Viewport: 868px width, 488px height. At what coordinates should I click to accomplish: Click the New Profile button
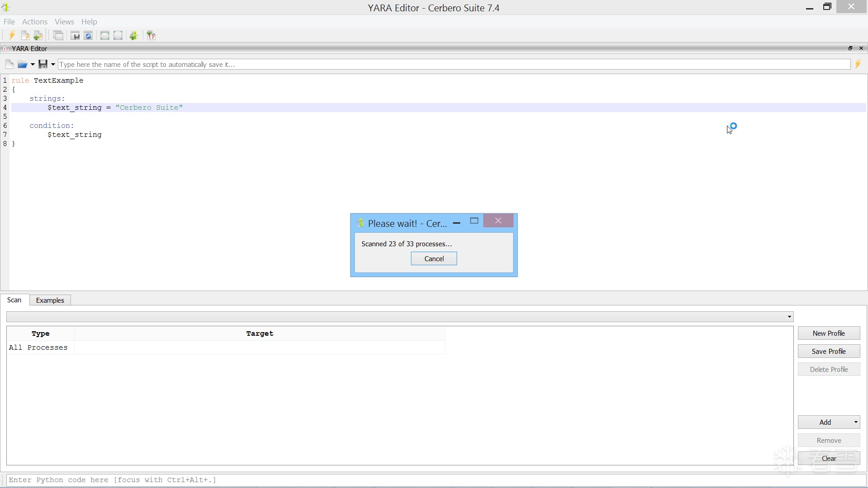click(828, 333)
